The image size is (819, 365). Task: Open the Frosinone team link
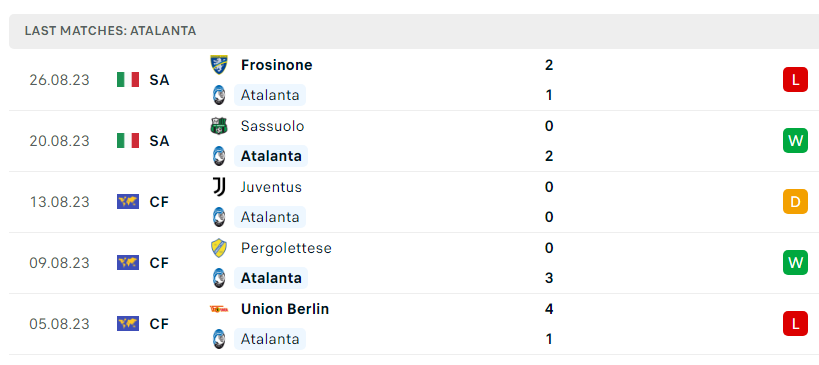tap(276, 65)
